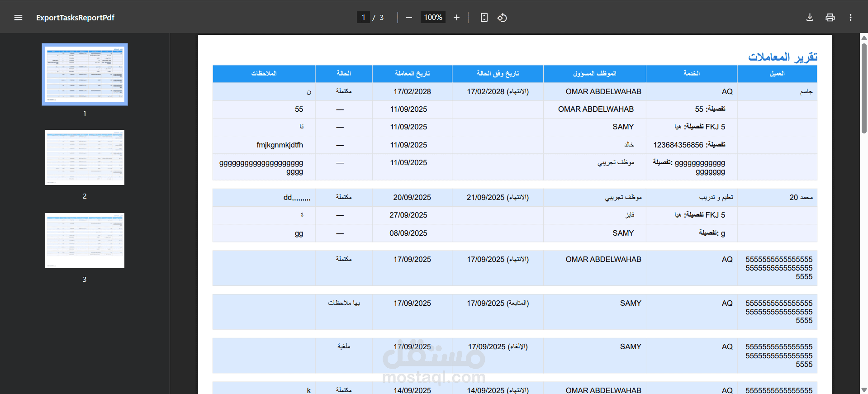Click the الخدمة column header
The height and width of the screenshot is (394, 868).
(x=692, y=73)
